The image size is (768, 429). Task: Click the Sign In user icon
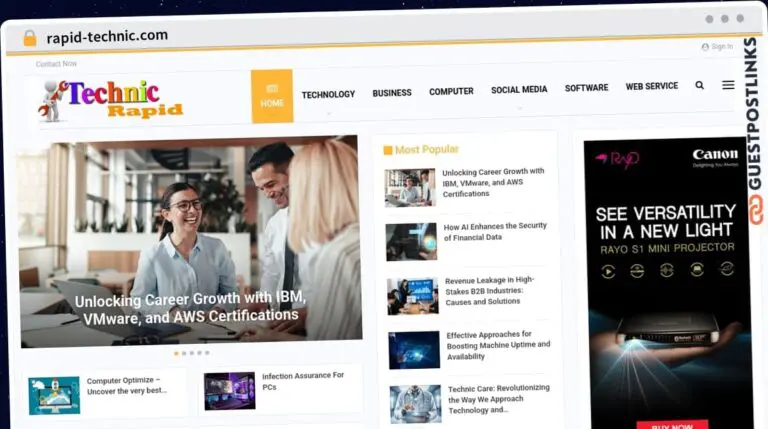point(705,47)
